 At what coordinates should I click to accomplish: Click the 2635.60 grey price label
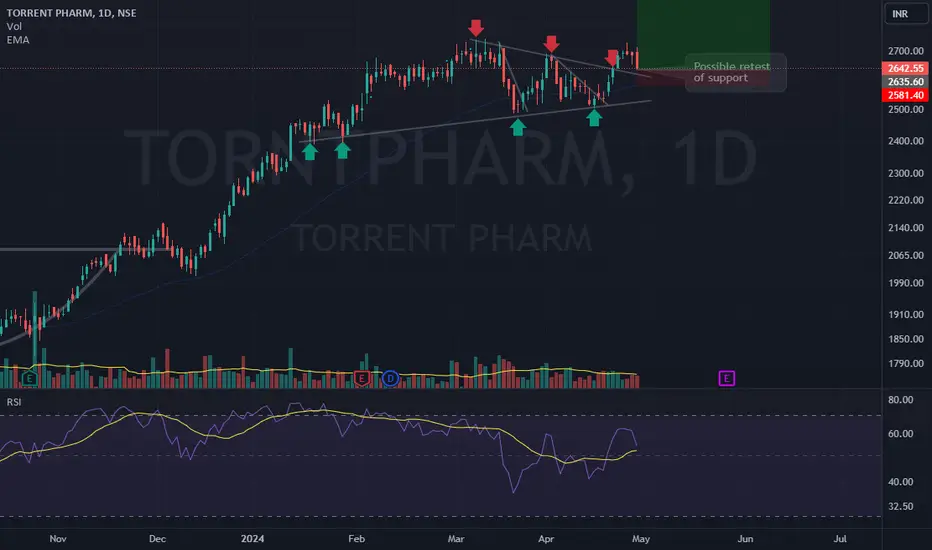(905, 81)
